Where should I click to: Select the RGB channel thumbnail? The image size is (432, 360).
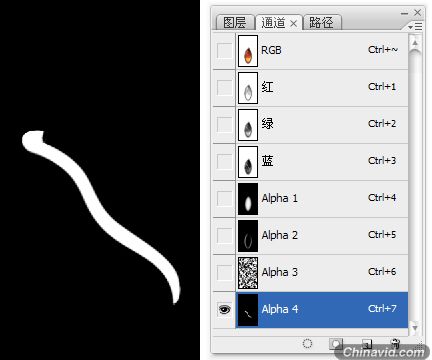coord(248,51)
